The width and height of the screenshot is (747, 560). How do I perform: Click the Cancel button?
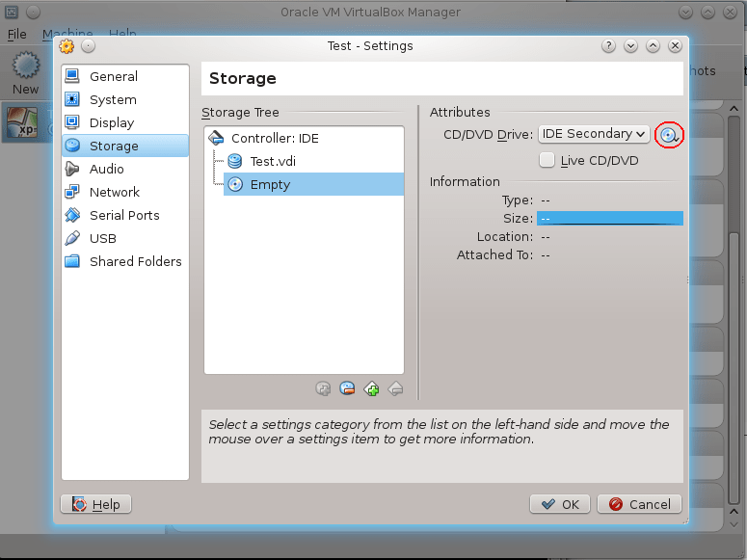pos(639,504)
